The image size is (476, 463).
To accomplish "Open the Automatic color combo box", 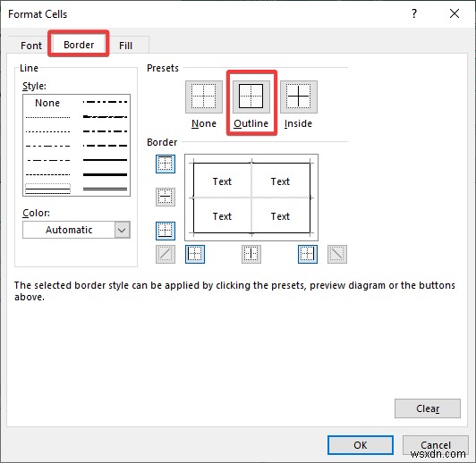I will (77, 230).
